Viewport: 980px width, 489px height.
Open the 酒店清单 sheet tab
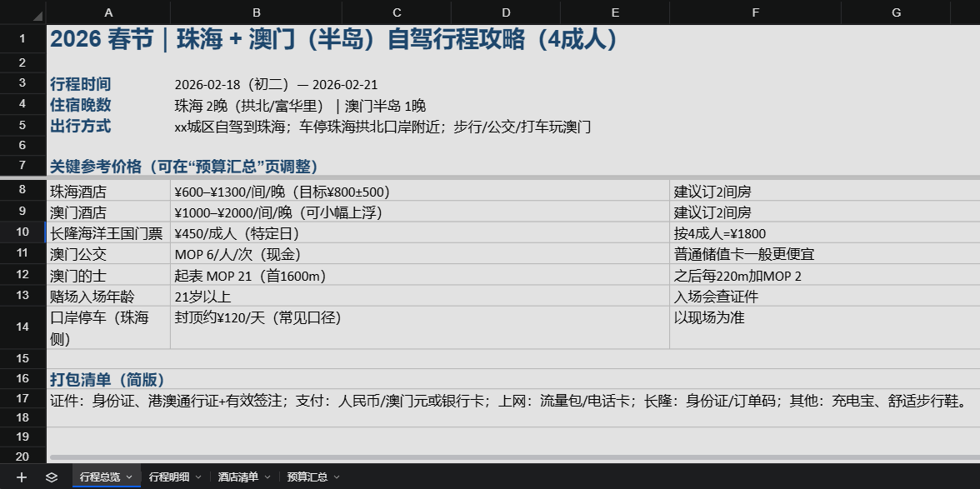(238, 477)
